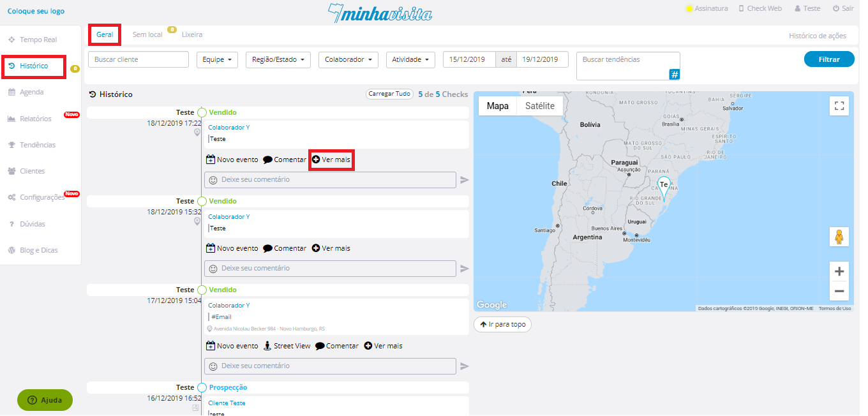Send the first comment with the arrow icon
The height and width of the screenshot is (416, 868).
465,180
